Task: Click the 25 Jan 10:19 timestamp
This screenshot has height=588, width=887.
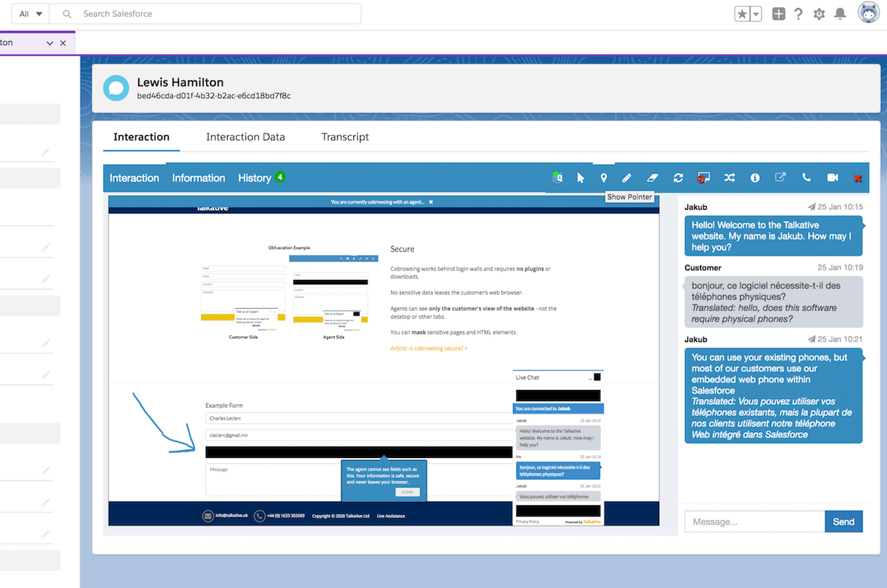Action: (840, 267)
